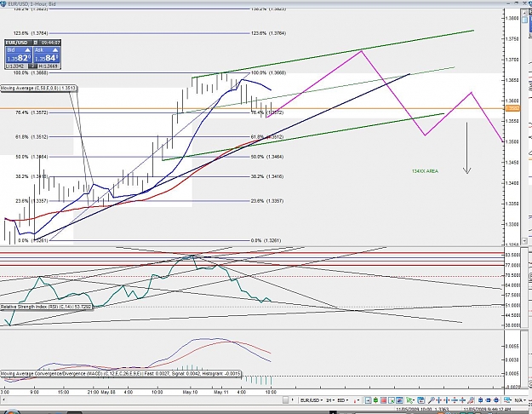Select the green candlestick chart icon
The width and height of the screenshot is (532, 414).
[375, 400]
